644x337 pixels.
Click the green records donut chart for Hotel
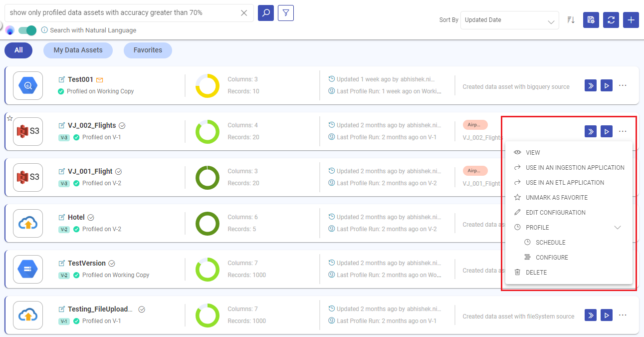coord(207,223)
